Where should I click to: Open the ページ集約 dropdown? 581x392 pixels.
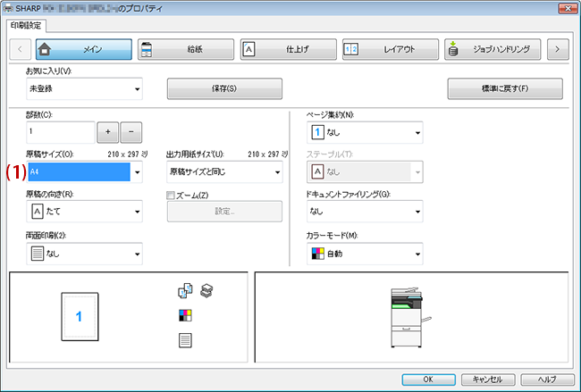tap(365, 132)
